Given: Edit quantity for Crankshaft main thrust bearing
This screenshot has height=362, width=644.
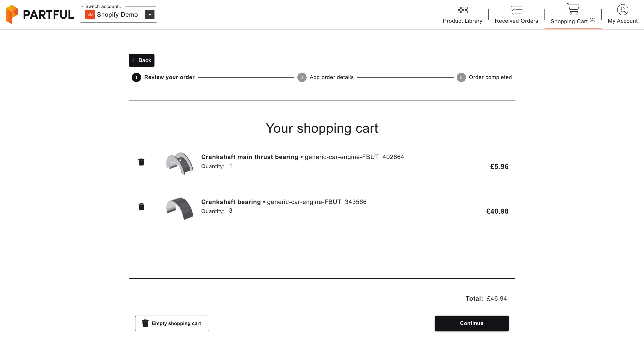Looking at the screenshot, I should point(231,166).
